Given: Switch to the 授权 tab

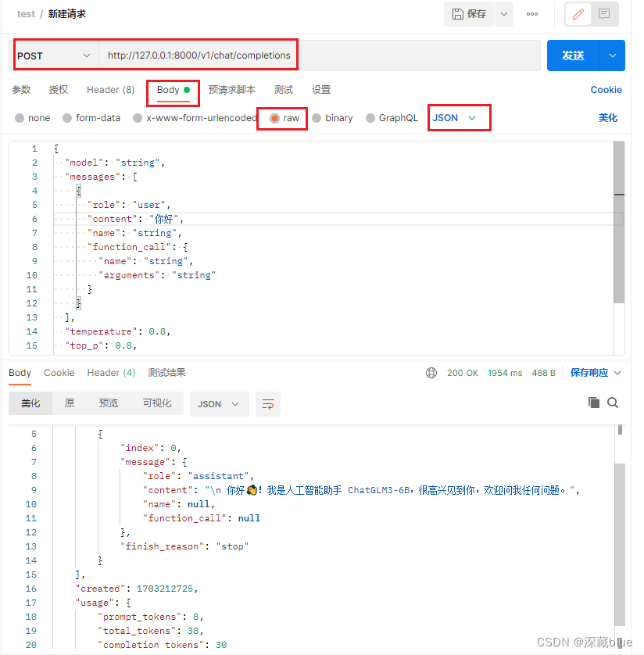Looking at the screenshot, I should pyautogui.click(x=59, y=90).
